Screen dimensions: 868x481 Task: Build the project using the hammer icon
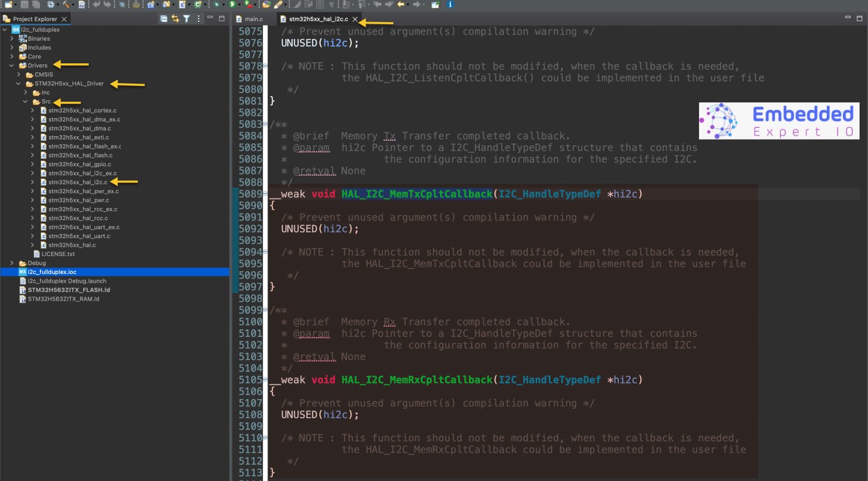pyautogui.click(x=66, y=5)
